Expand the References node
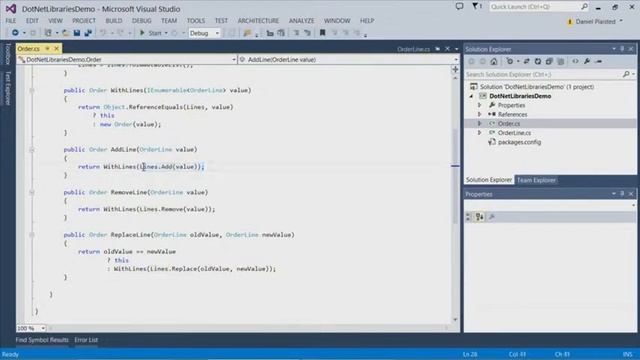Viewport: 640px width, 360px height. click(x=480, y=115)
